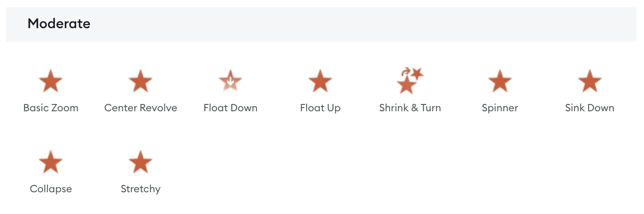Image resolution: width=644 pixels, height=214 pixels.
Task: Click the Center Revolve text label
Action: click(x=141, y=108)
